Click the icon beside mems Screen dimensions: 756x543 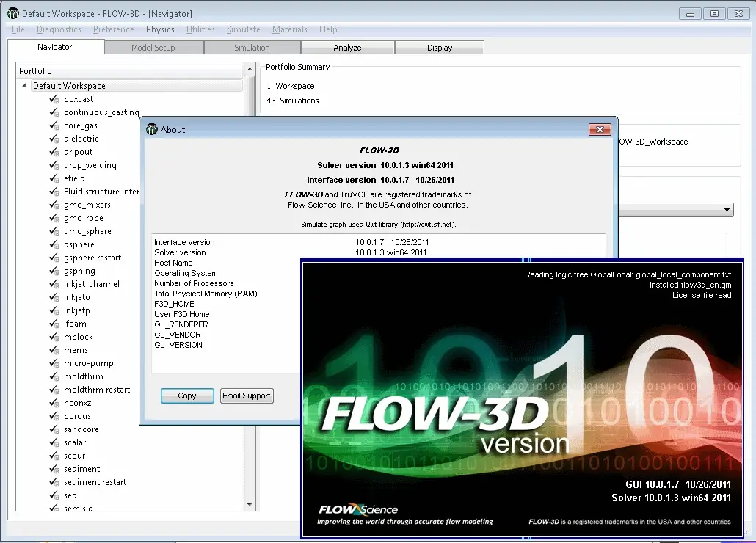tap(54, 350)
